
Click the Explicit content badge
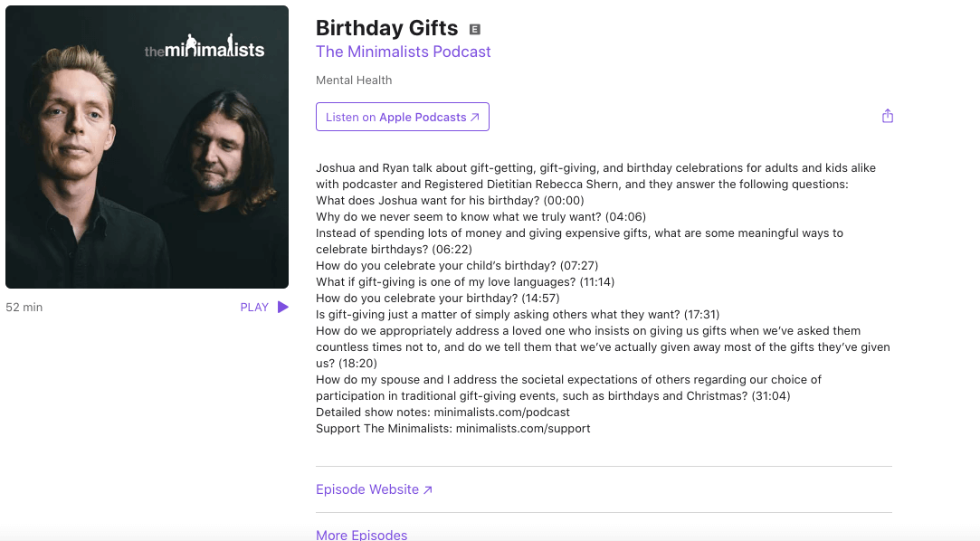(474, 29)
